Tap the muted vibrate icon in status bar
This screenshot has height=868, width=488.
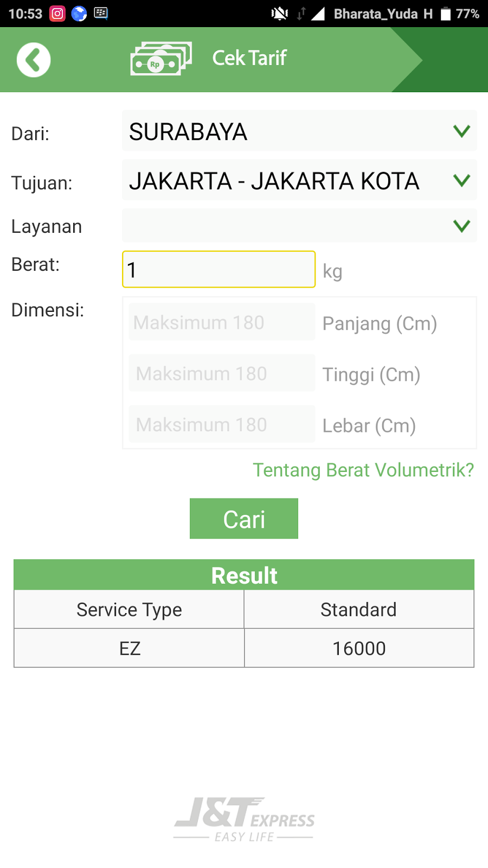click(x=280, y=14)
